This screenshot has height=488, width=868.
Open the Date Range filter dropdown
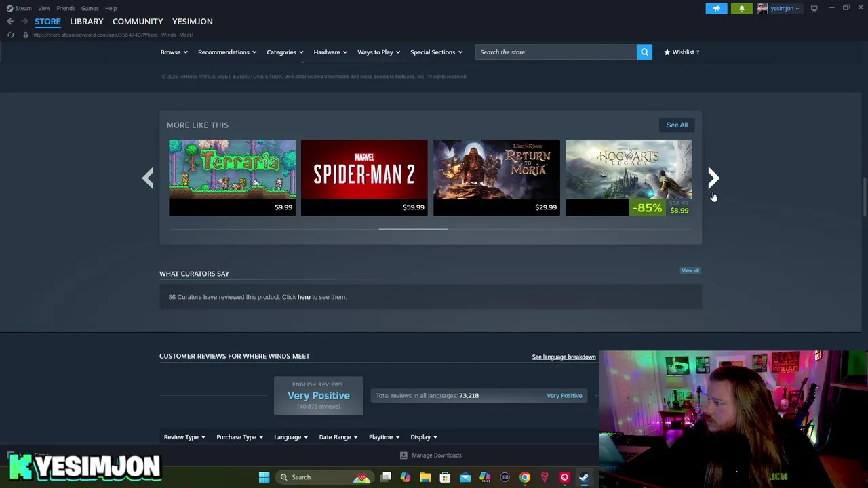[338, 437]
